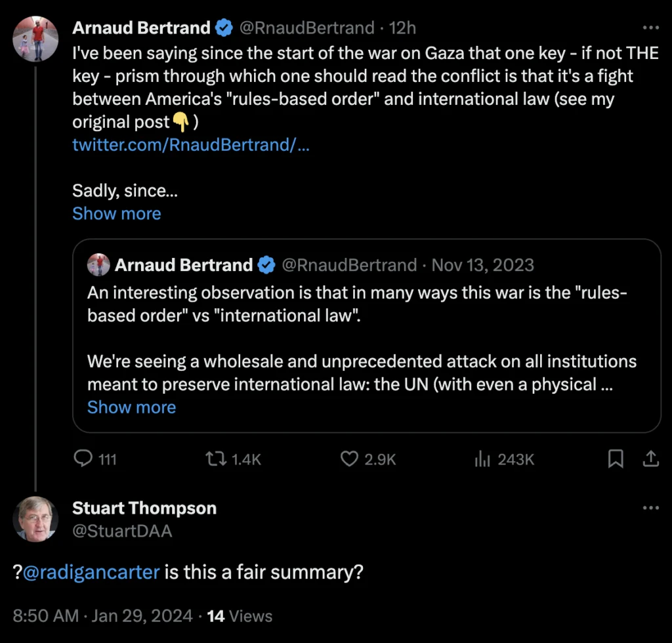Screen dimensions: 672x643
Task: Click the reply speech bubble icon
Action: (83, 459)
